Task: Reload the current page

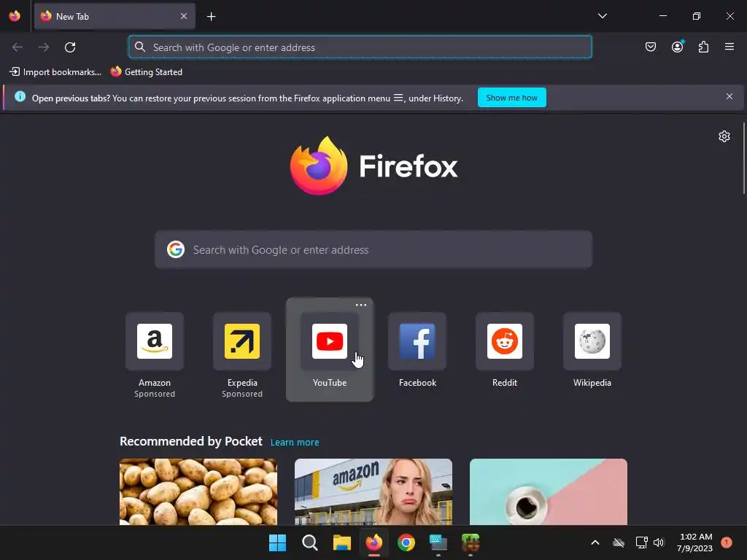Action: (x=70, y=47)
